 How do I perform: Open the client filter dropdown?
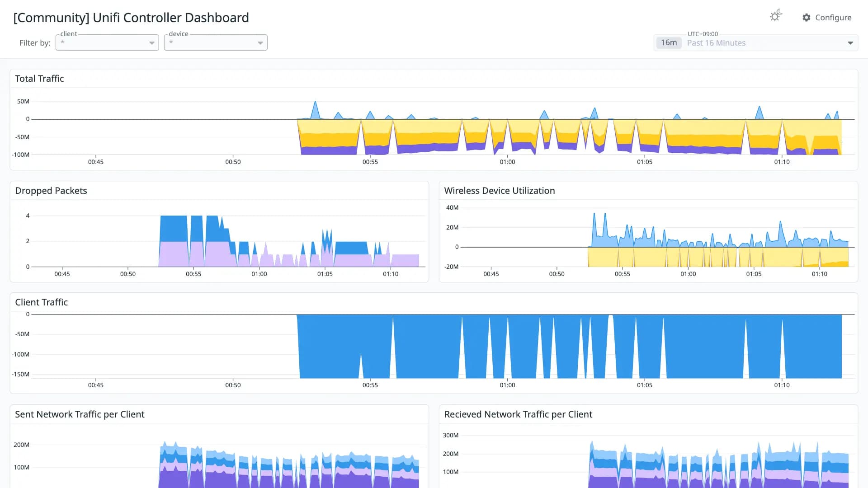[x=107, y=42]
